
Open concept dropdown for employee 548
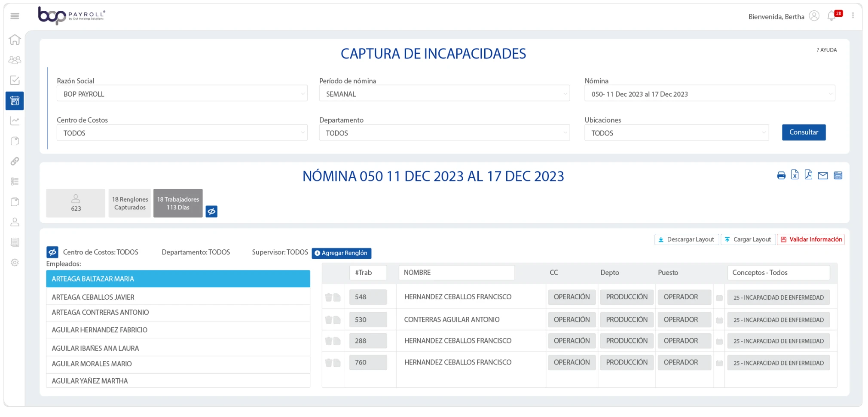pyautogui.click(x=779, y=297)
